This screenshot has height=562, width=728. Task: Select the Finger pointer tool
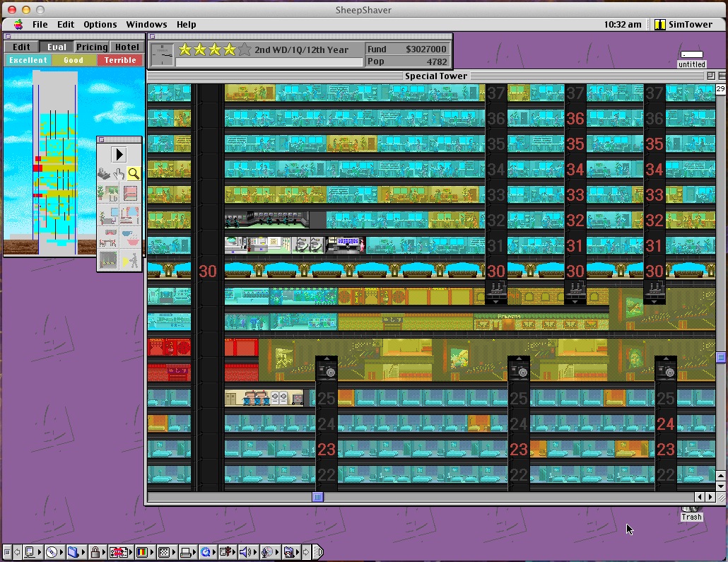[x=119, y=174]
